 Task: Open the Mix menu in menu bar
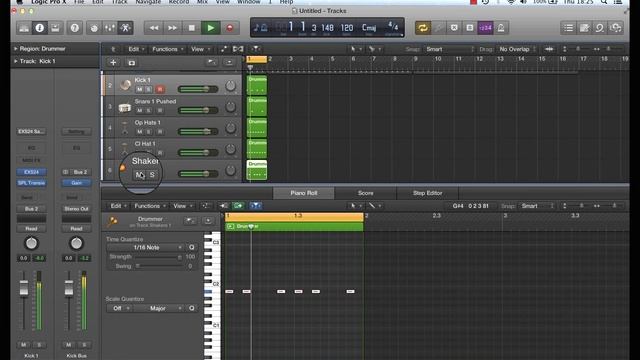pyautogui.click(x=202, y=2)
